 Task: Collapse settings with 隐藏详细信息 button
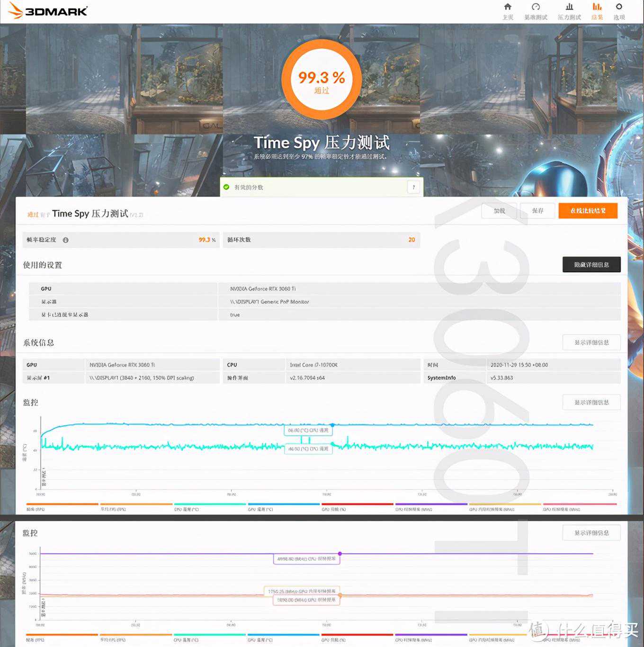point(591,265)
